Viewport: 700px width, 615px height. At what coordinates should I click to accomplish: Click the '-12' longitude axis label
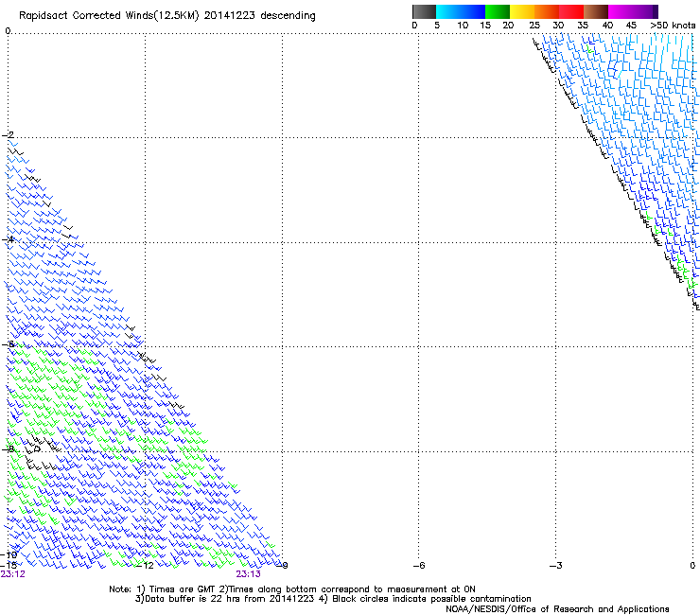144,566
